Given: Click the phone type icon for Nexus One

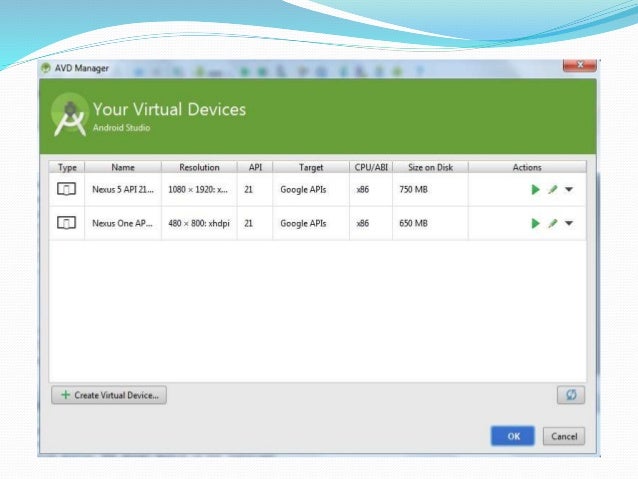Looking at the screenshot, I should coord(66,223).
